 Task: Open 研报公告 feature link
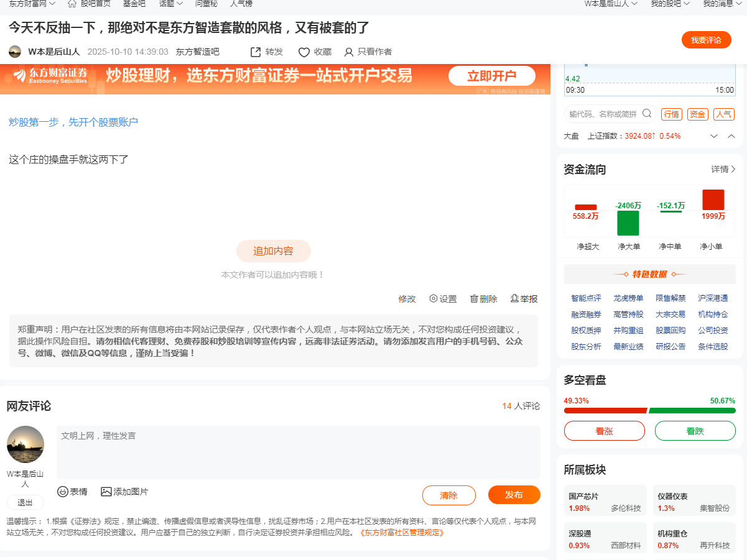[x=670, y=347]
